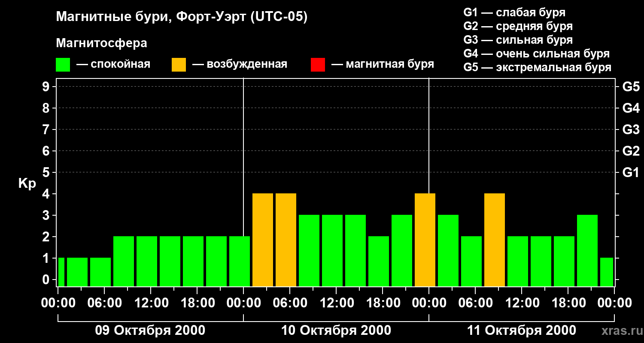644x343 pixels.
Task: Click the first orange Kp 4 bar on 10 Октября
Action: pyautogui.click(x=263, y=240)
